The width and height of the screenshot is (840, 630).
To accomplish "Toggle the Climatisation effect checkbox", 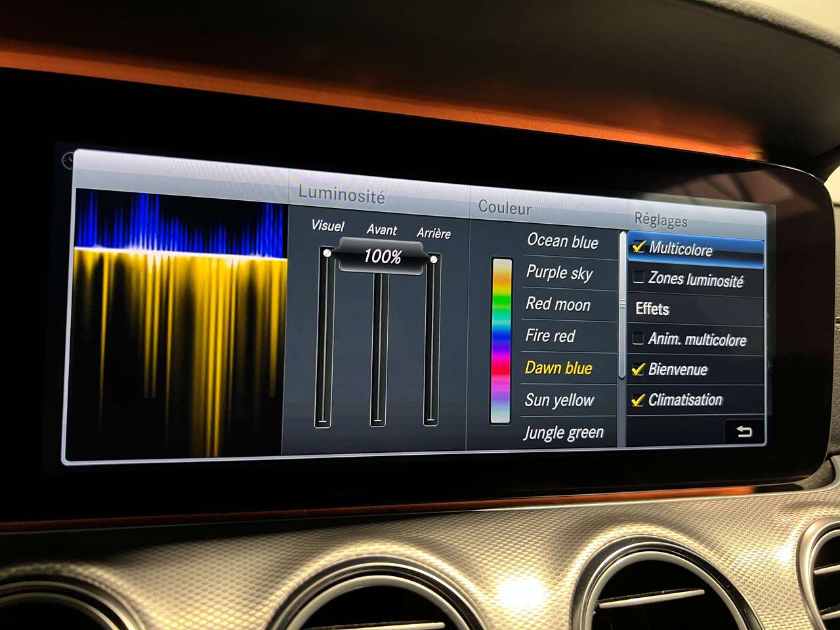I will (x=637, y=400).
